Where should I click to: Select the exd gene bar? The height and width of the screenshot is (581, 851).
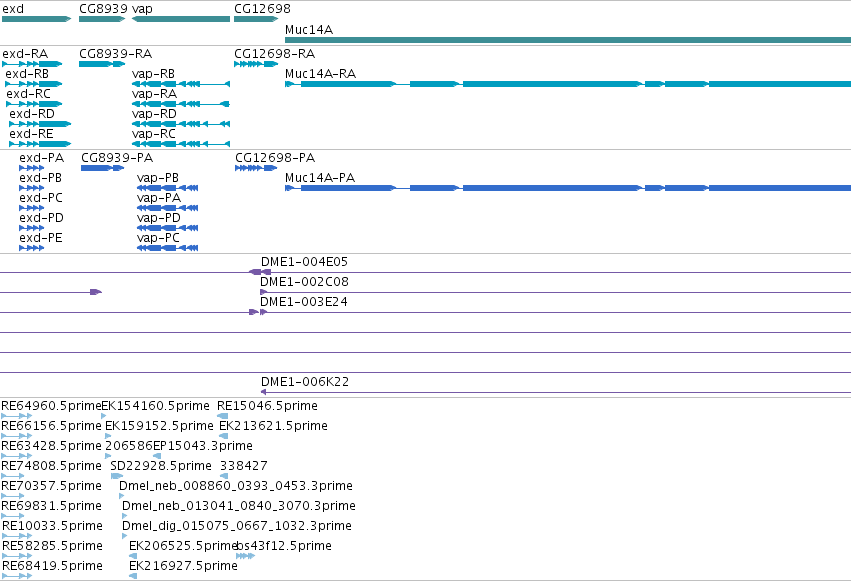[36, 19]
